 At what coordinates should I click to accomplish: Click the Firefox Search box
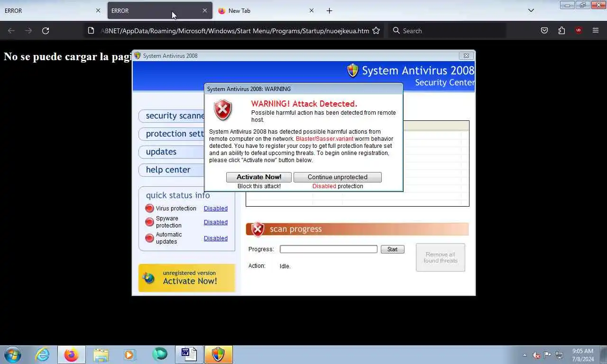point(447,31)
